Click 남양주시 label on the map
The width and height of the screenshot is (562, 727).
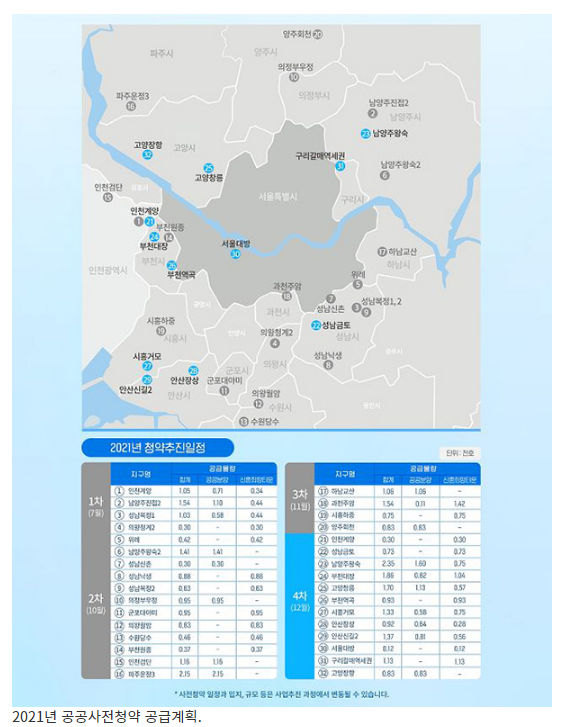[x=405, y=117]
